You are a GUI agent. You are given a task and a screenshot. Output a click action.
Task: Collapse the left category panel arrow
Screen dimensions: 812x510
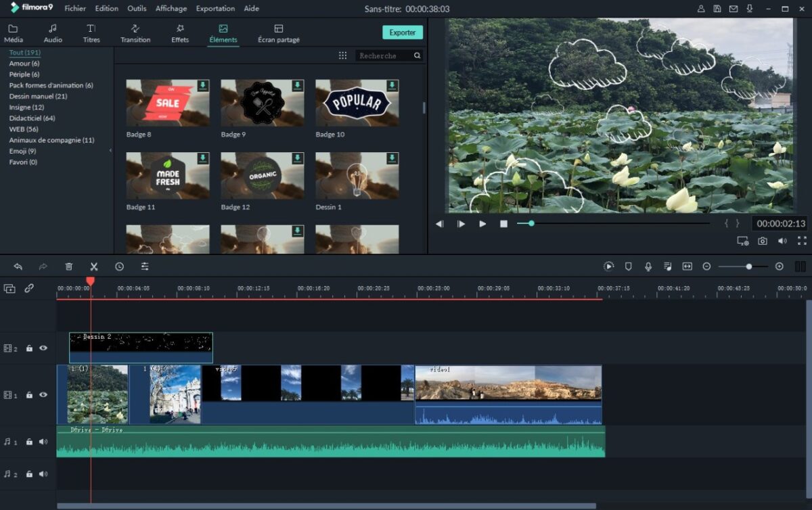tap(110, 150)
